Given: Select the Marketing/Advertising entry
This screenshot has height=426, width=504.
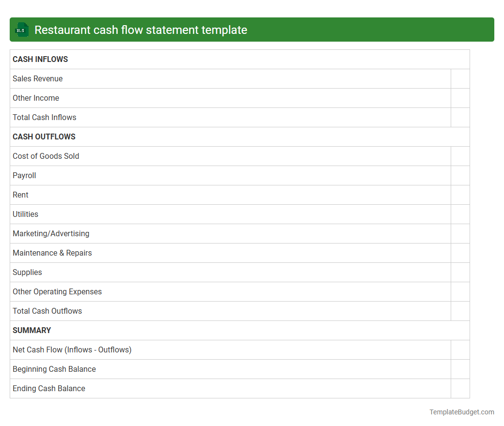Looking at the screenshot, I should point(51,233).
